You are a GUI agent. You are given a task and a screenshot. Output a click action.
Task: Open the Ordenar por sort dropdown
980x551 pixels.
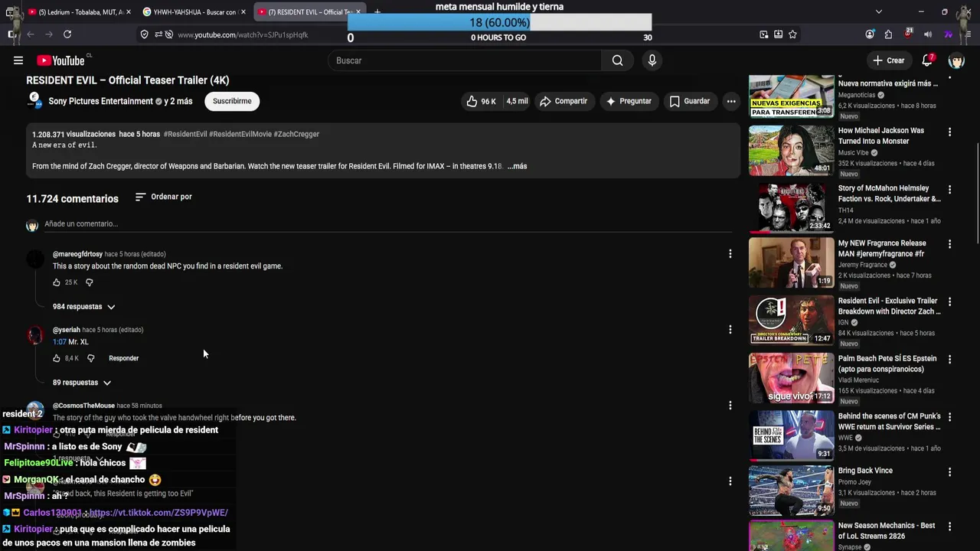(x=163, y=197)
